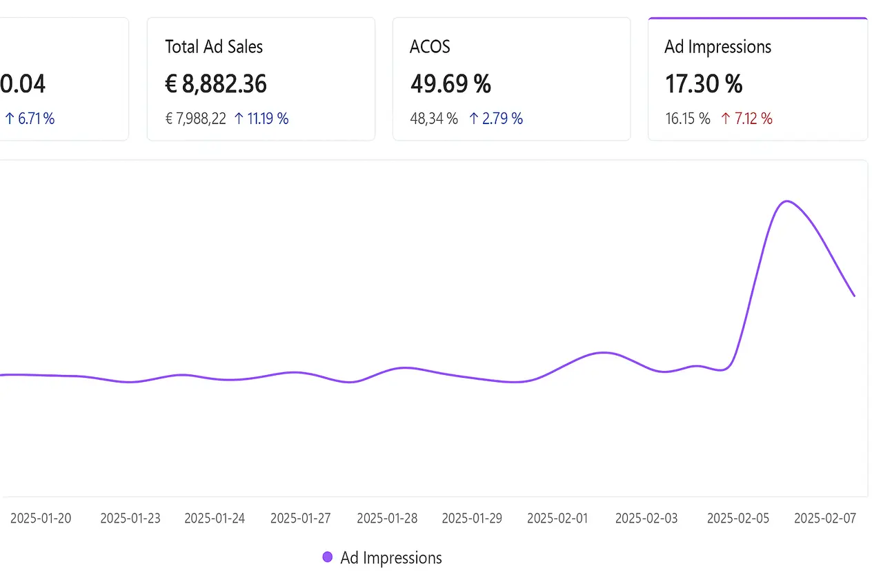This screenshot has width=883, height=588.
Task: Toggle the Ad Impressions series via legend
Action: [390, 557]
